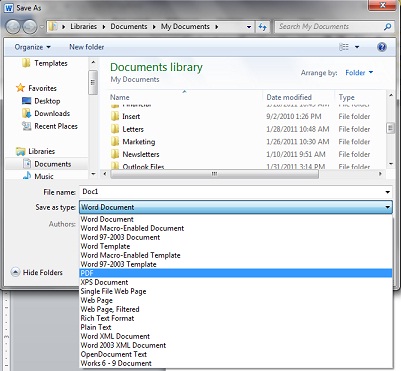Choose Word 2003 XML Document option
The image size is (401, 371).
point(236,345)
